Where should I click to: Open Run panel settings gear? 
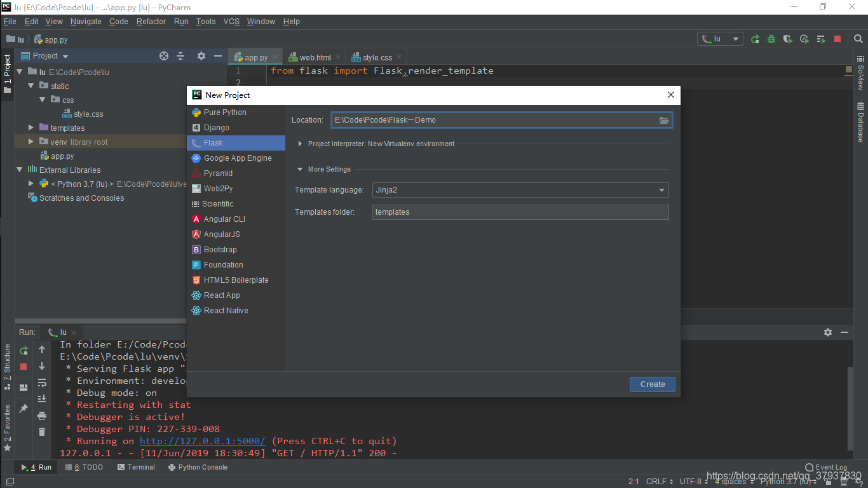[828, 332]
